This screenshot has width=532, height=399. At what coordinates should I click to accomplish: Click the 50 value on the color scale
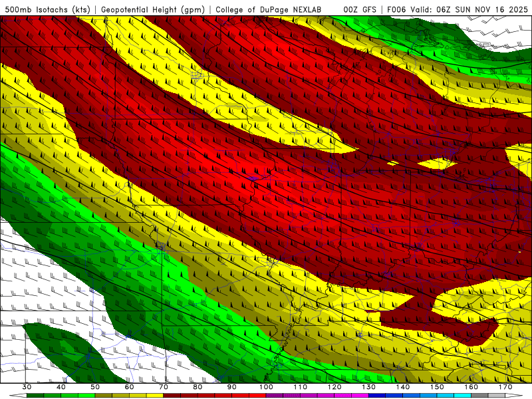tap(95, 387)
